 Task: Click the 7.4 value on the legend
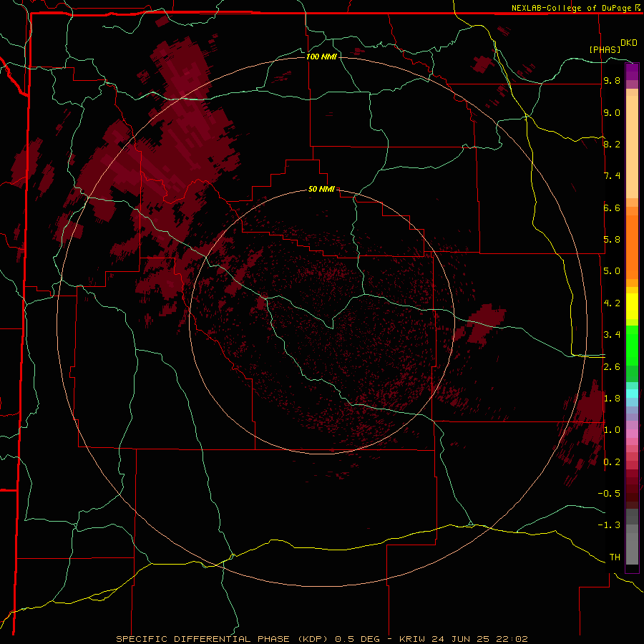[612, 176]
